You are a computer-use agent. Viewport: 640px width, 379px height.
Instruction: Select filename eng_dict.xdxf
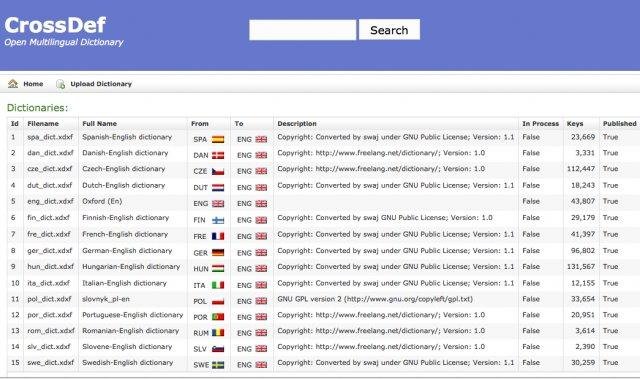[x=50, y=201]
